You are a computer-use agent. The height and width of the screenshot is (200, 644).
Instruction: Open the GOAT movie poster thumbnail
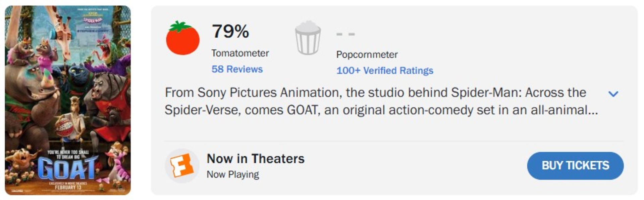click(x=68, y=100)
